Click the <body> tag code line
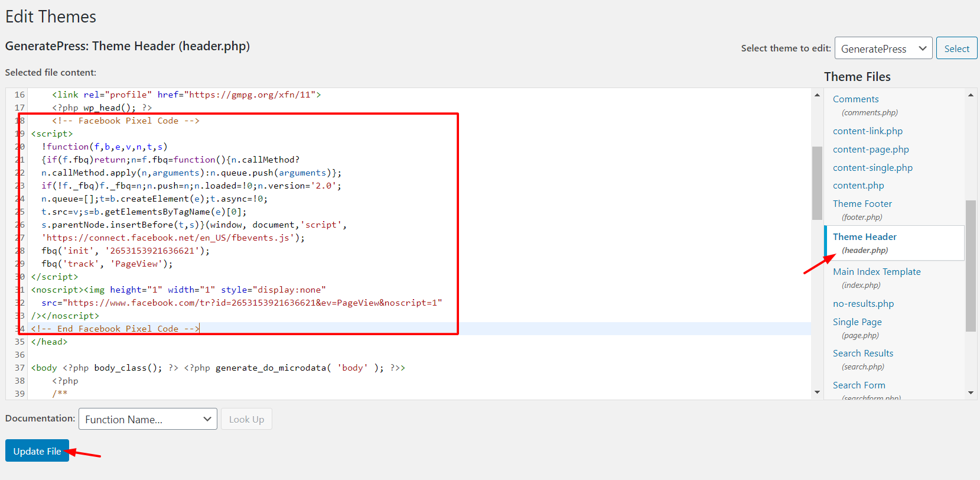 coord(218,368)
